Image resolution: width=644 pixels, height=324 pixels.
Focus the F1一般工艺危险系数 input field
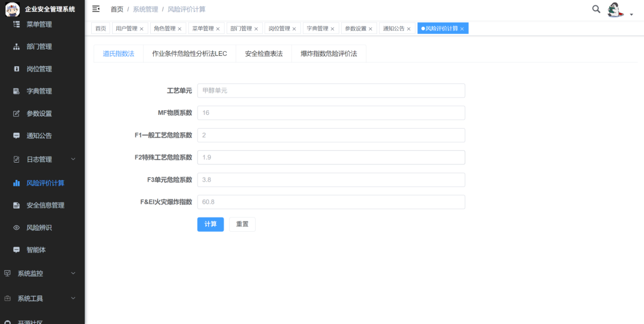click(x=331, y=135)
